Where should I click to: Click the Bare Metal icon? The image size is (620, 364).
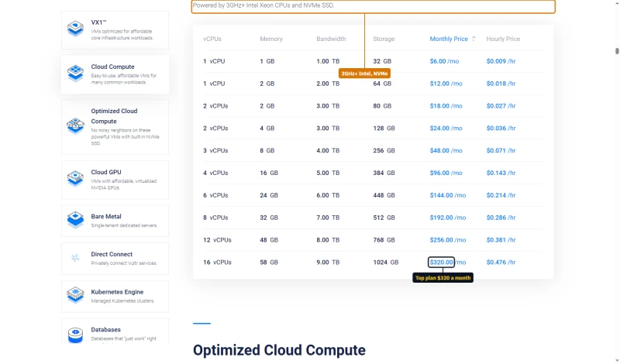(75, 220)
